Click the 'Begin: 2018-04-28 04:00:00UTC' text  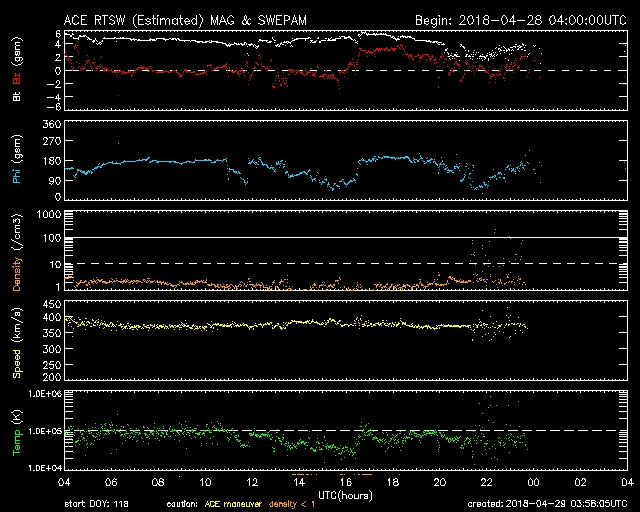tap(521, 20)
